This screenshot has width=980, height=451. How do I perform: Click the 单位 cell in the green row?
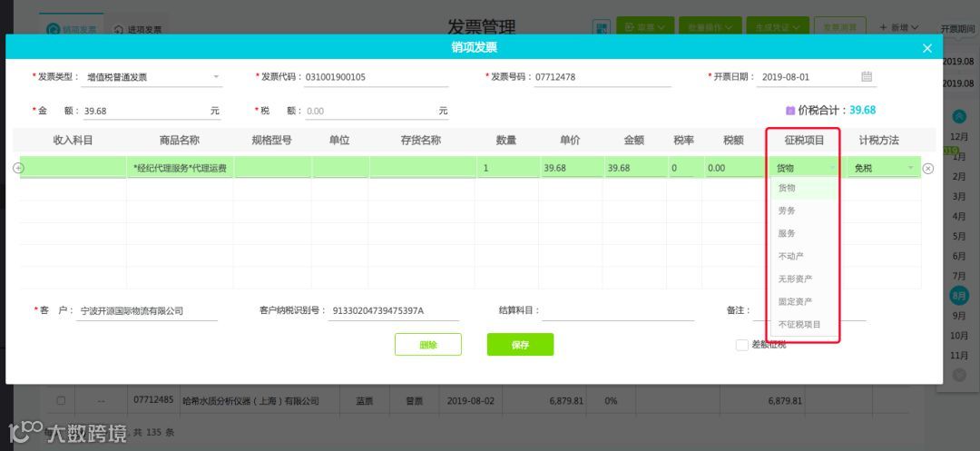(340, 168)
